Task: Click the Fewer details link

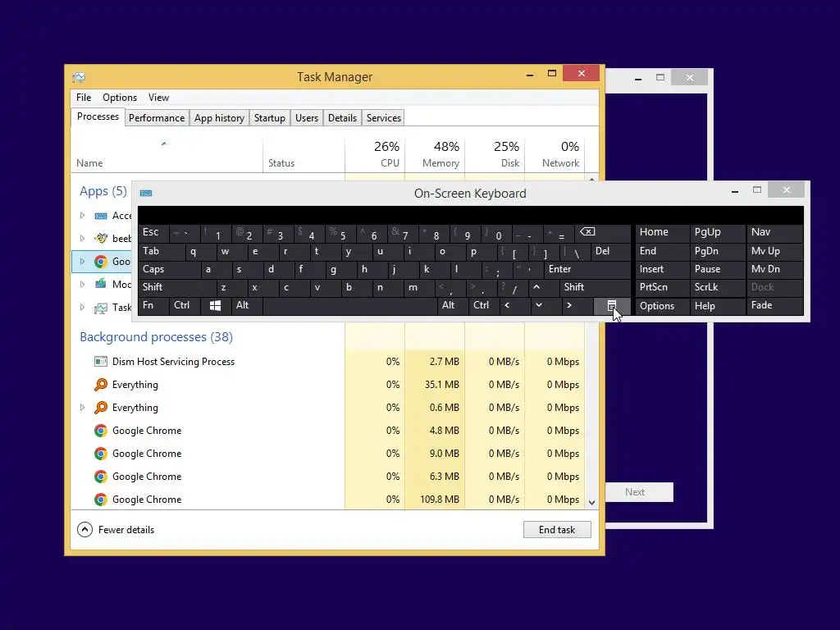Action: pyautogui.click(x=126, y=530)
